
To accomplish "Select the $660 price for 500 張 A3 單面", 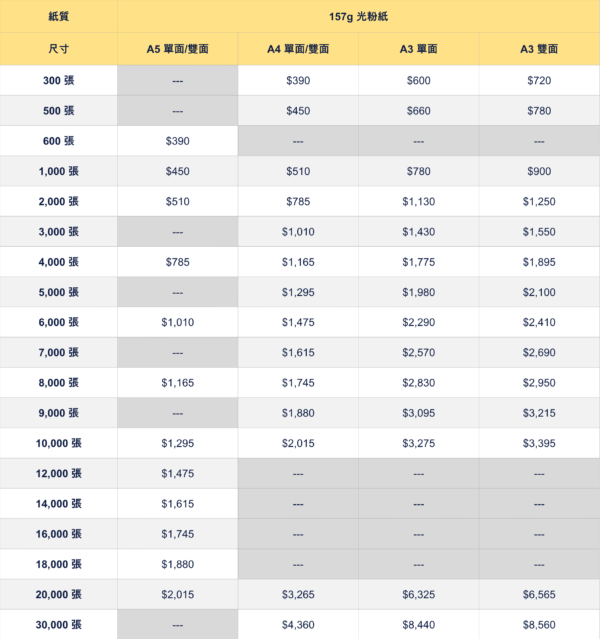I will (x=419, y=110).
